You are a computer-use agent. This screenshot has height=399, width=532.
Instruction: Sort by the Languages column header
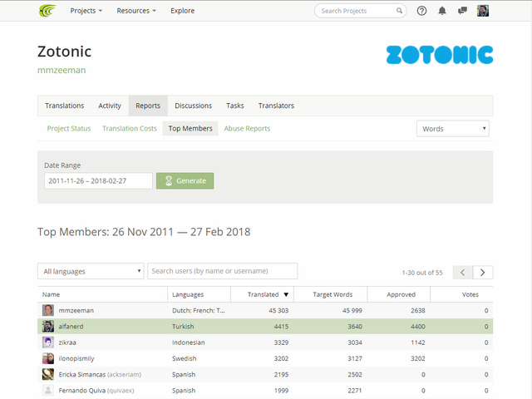point(188,294)
